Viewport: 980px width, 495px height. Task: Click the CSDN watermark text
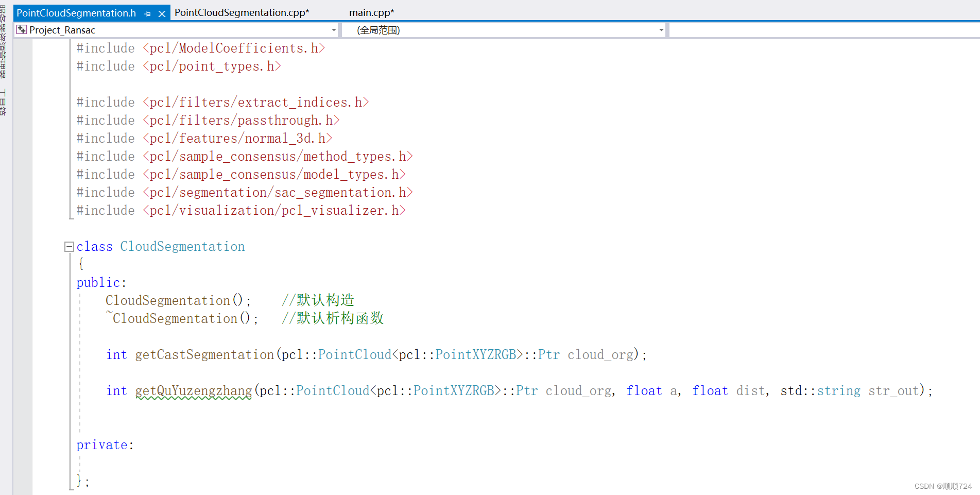(942, 486)
